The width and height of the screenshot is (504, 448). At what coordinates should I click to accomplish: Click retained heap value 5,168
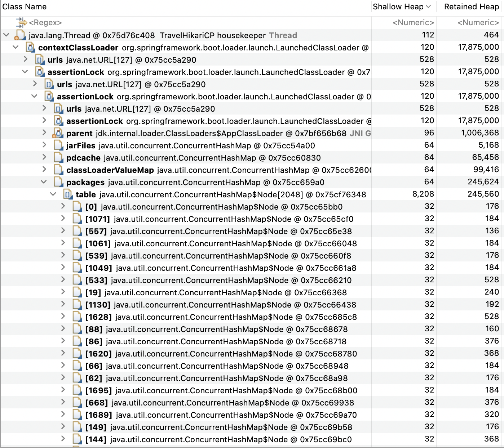[489, 145]
